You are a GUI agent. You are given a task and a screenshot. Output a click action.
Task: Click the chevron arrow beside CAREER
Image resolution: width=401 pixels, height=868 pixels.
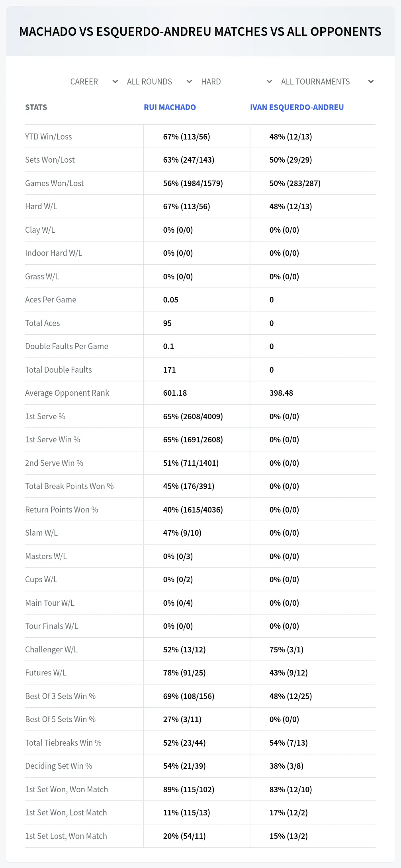pyautogui.click(x=115, y=82)
